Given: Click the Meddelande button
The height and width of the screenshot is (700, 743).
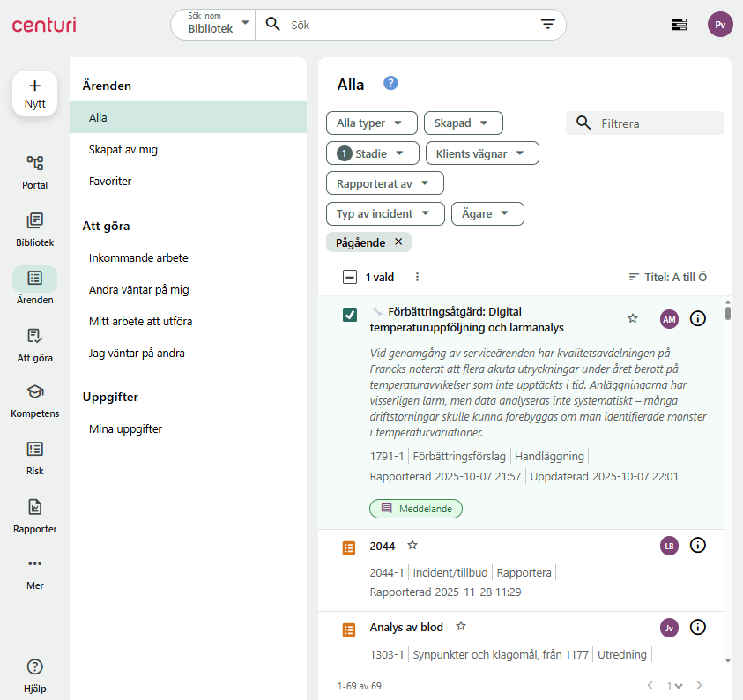Looking at the screenshot, I should pyautogui.click(x=415, y=509).
